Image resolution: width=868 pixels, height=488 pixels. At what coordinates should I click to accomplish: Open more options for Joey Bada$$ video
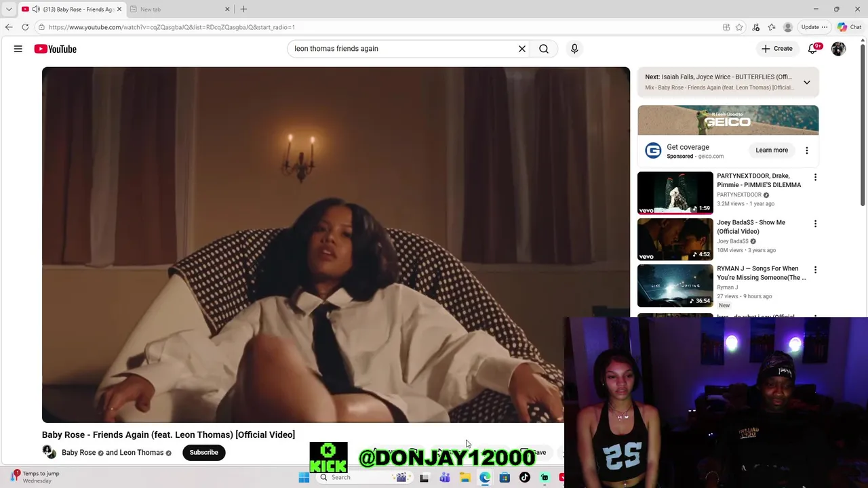[x=815, y=224]
